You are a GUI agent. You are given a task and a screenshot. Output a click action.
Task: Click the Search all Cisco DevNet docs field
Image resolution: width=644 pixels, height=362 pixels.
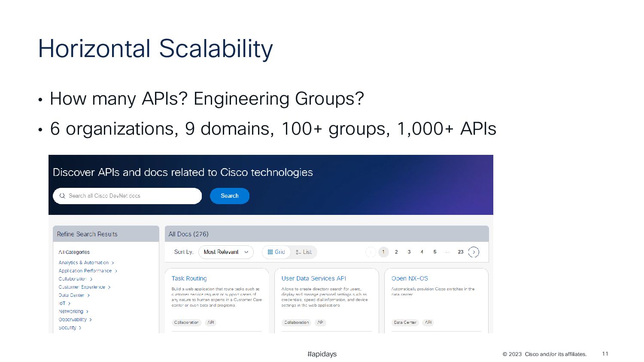(127, 196)
